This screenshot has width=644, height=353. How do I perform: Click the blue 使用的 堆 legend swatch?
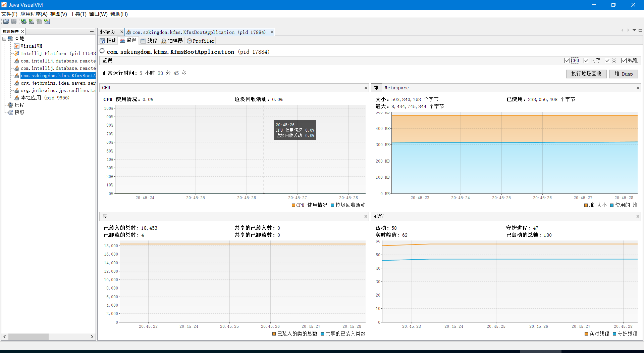[612, 205]
